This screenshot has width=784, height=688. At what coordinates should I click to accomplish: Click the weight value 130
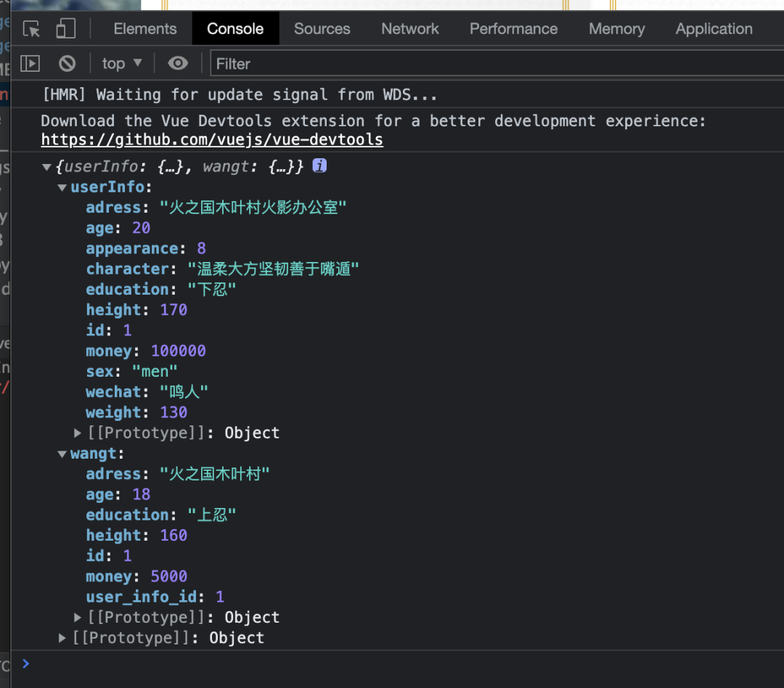click(x=173, y=412)
